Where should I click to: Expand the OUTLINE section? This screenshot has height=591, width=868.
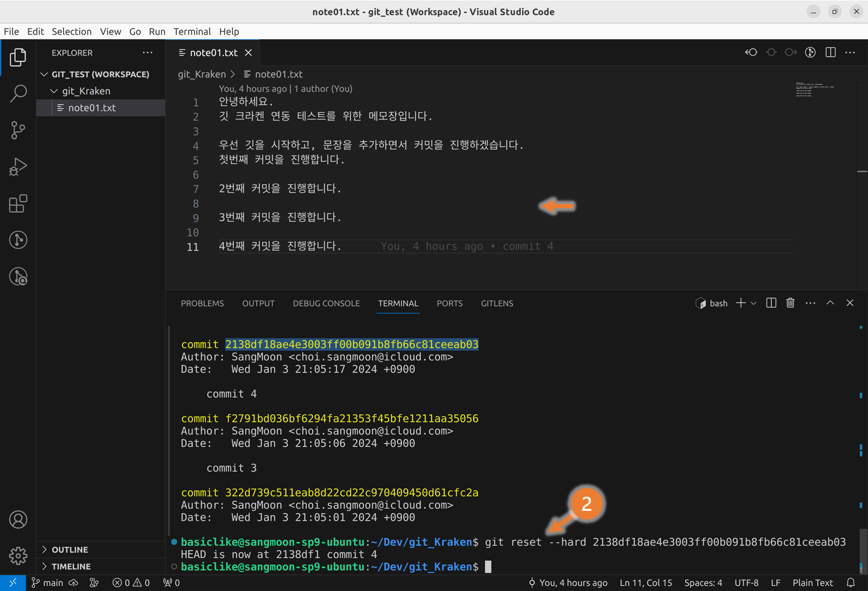tap(101, 549)
